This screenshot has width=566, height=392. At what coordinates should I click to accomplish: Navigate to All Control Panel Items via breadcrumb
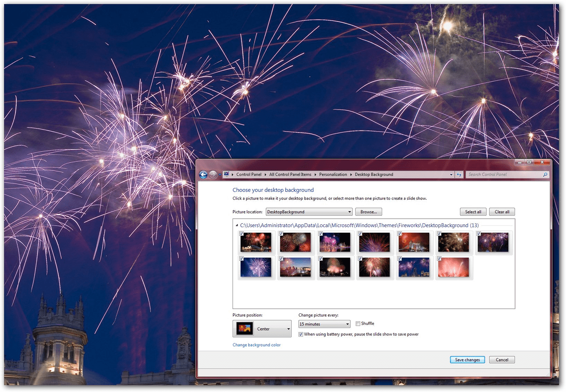[x=290, y=174]
